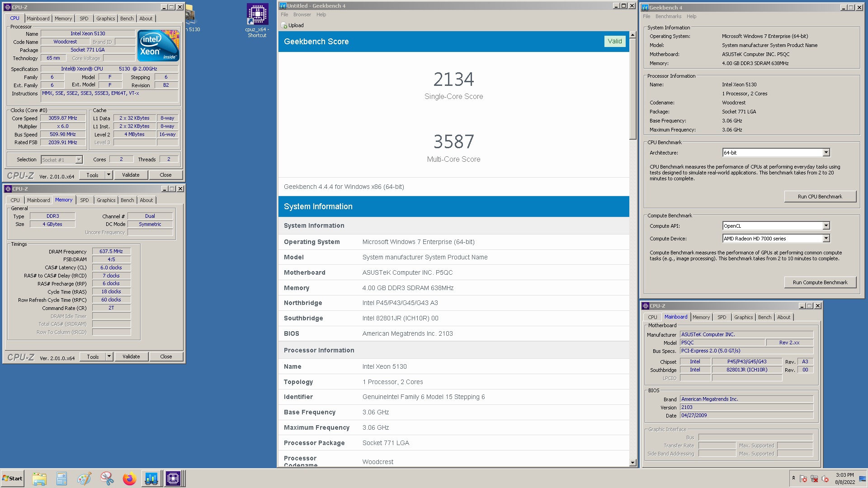Open Tools dropdown arrow in CPU-Z Memory window
The image size is (868, 488).
[109, 357]
